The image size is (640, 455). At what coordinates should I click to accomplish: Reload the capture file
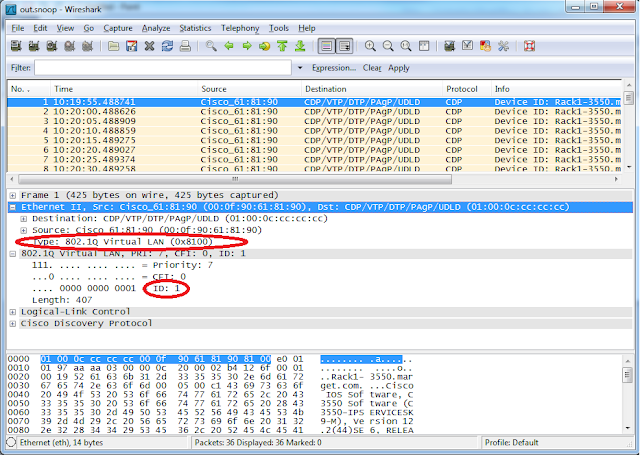pos(167,46)
